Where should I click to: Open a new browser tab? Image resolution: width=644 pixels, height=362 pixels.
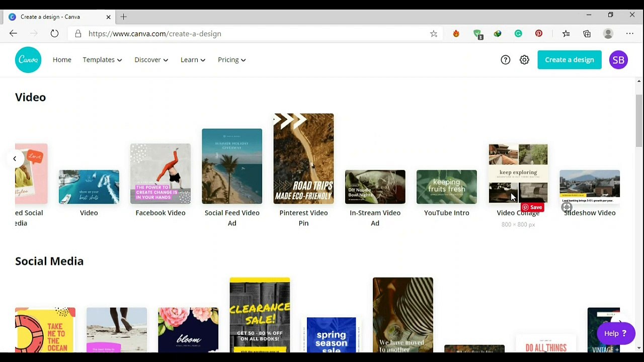123,17
